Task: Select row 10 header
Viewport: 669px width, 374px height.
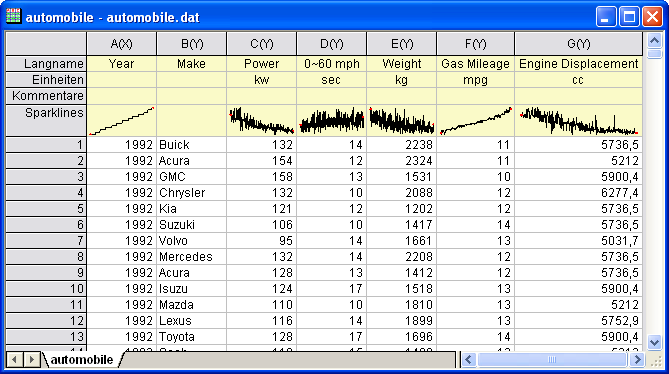Action: (x=46, y=289)
